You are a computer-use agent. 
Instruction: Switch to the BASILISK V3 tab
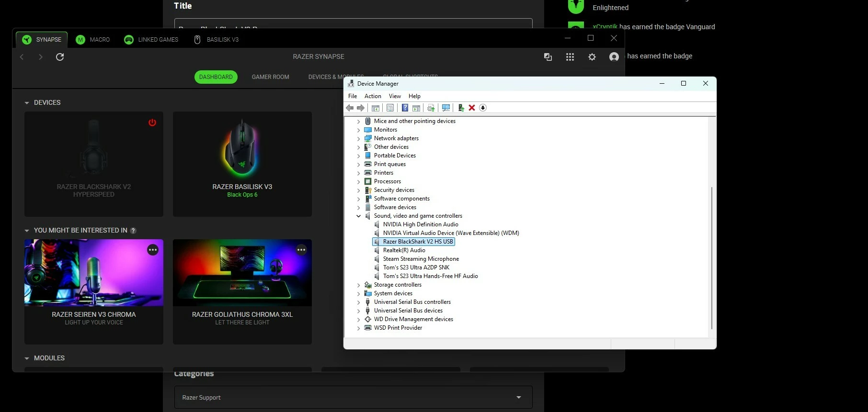[216, 40]
